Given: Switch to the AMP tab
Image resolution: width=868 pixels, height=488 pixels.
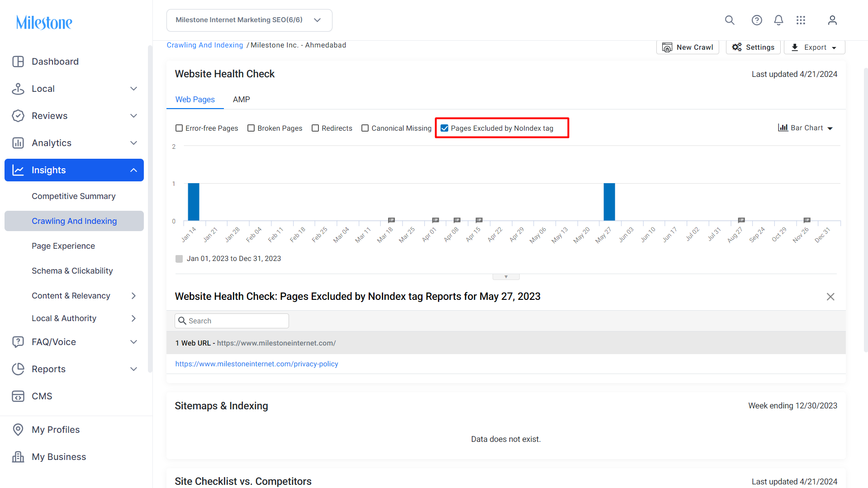Looking at the screenshot, I should 242,99.
